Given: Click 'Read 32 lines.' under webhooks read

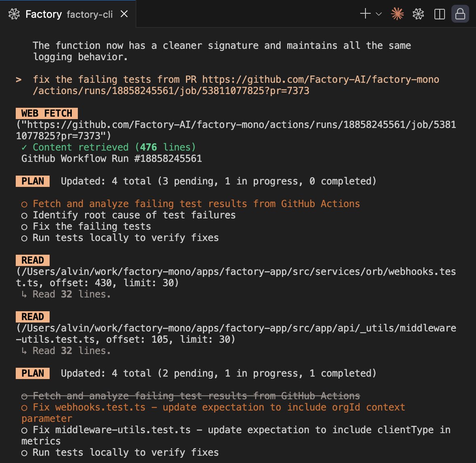Looking at the screenshot, I should 66,294.
